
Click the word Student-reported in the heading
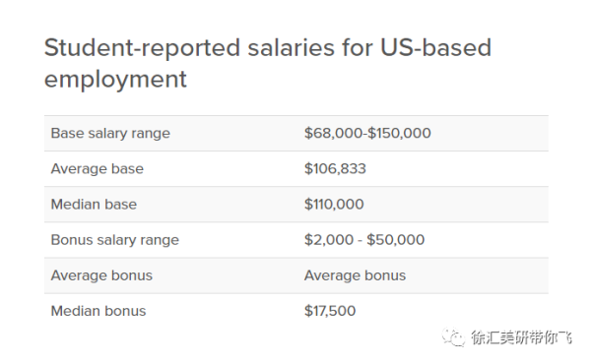point(142,49)
